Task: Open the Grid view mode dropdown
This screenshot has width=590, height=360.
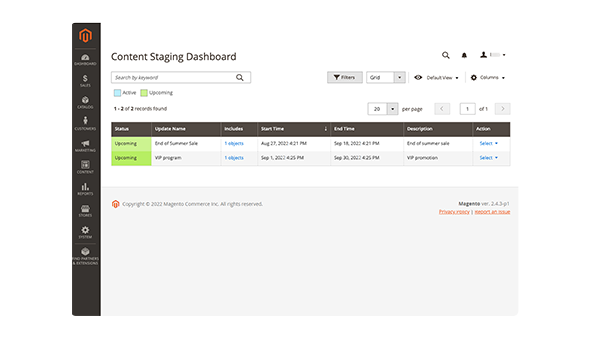Action: [x=386, y=77]
